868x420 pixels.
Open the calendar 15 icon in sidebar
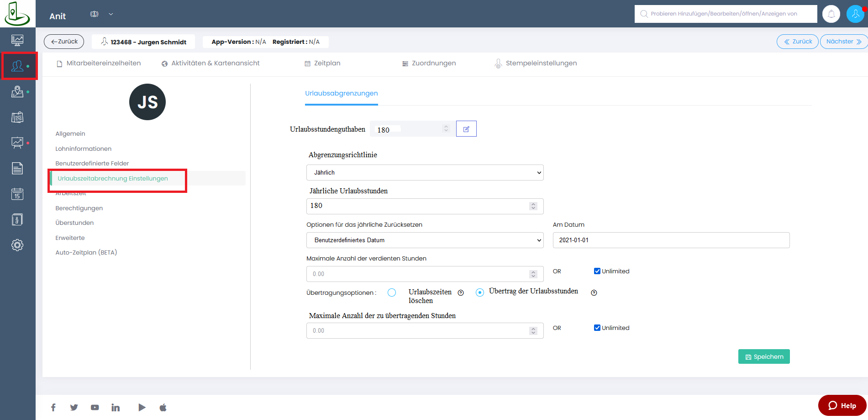[17, 194]
